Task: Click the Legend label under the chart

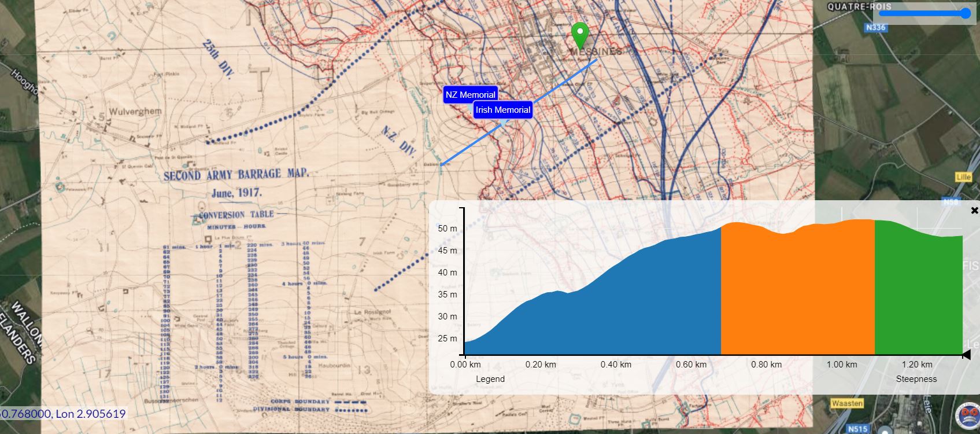Action: click(490, 379)
